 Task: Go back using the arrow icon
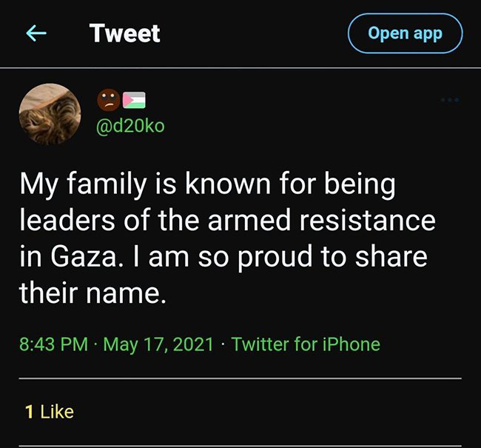tap(36, 33)
